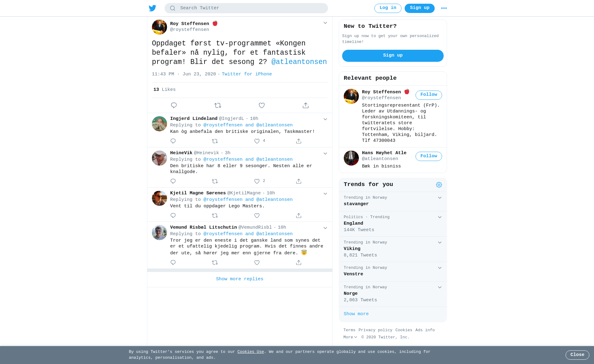Open Roy Steffensen's profile picture
Image resolution: width=594 pixels, height=364 pixels.
159,27
